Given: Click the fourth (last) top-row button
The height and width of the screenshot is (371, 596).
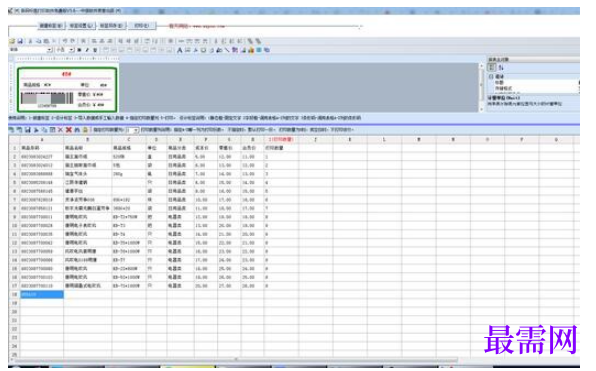Looking at the screenshot, I should pyautogui.click(x=142, y=25).
